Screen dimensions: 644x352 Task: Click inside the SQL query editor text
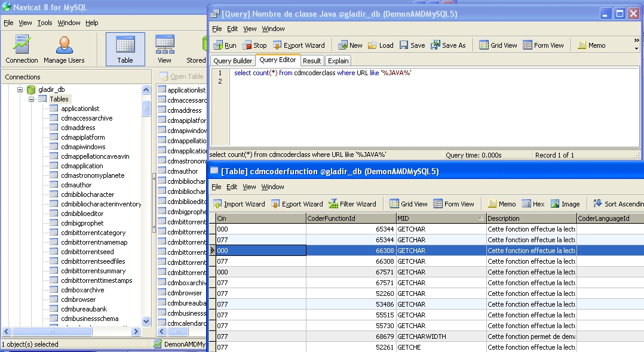[x=323, y=73]
